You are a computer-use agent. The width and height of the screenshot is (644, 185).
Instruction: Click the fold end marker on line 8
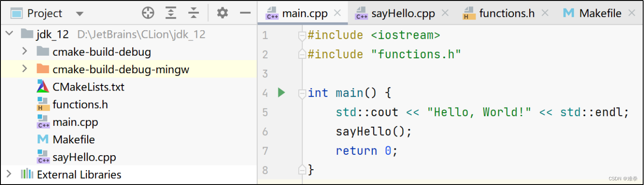[x=302, y=170]
